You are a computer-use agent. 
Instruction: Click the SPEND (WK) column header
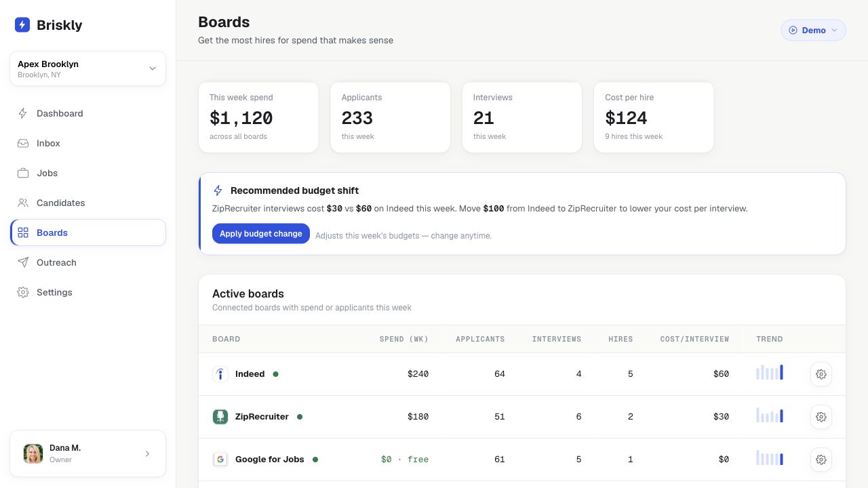coord(403,339)
